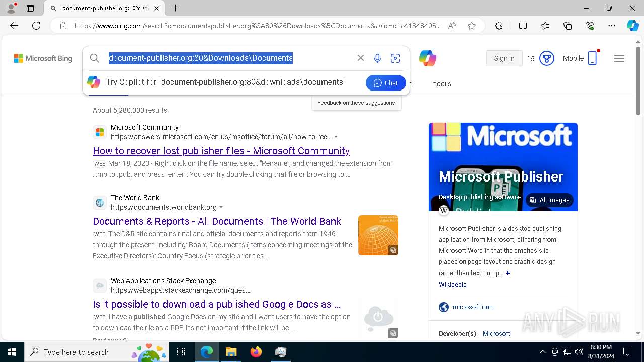644x362 pixels.
Task: Open Documents & Reports World Bank link
Action: 217,221
